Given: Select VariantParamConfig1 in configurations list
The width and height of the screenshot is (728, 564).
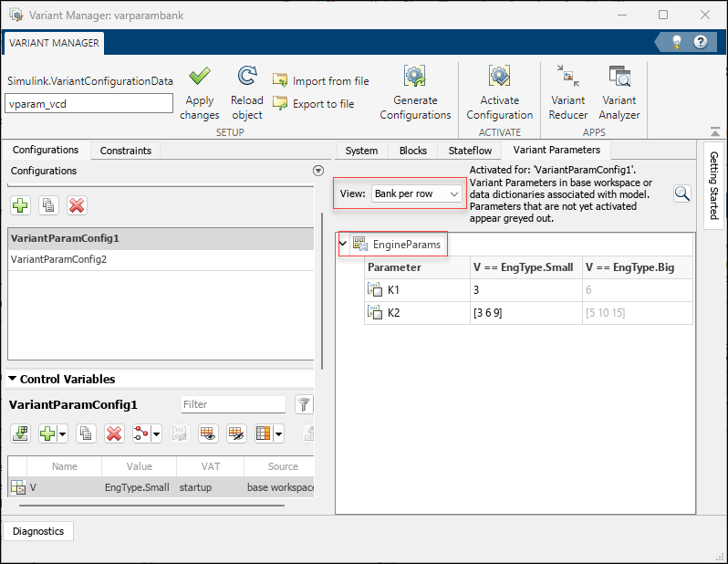Looking at the screenshot, I should pyautogui.click(x=161, y=238).
